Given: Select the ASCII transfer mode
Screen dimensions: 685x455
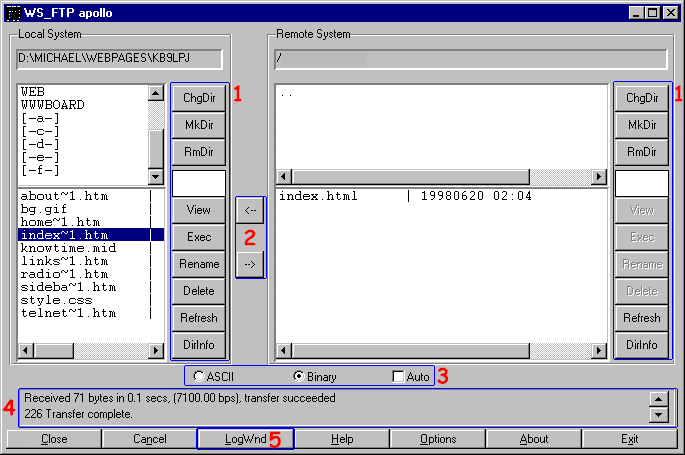Looking at the screenshot, I should point(214,376).
